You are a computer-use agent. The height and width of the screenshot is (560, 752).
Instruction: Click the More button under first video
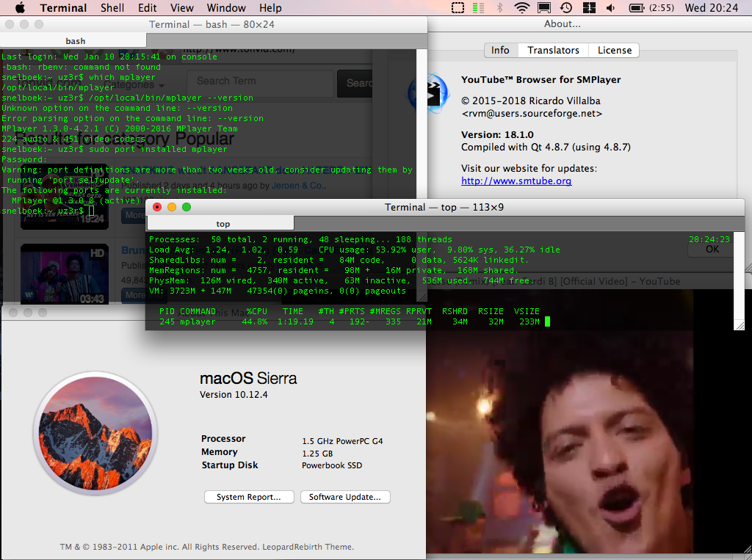pos(134,215)
